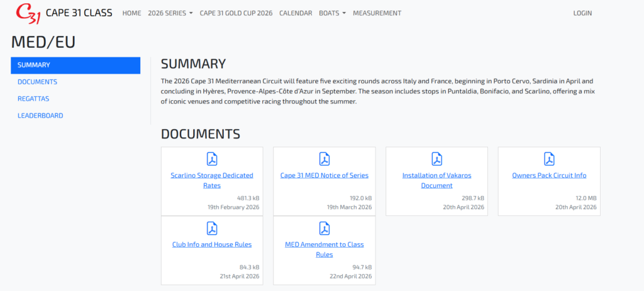Click PDF icon above Club Info and House Rules
The height and width of the screenshot is (291, 644).
(x=212, y=228)
